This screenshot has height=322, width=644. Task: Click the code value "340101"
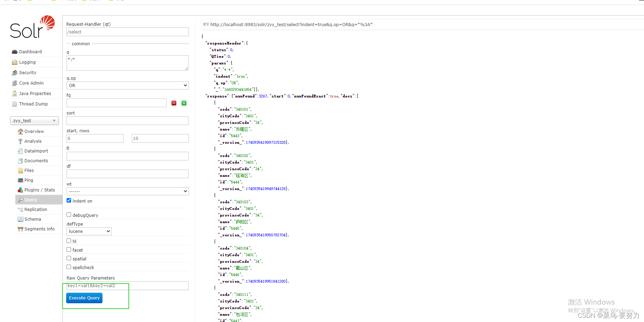(x=243, y=110)
